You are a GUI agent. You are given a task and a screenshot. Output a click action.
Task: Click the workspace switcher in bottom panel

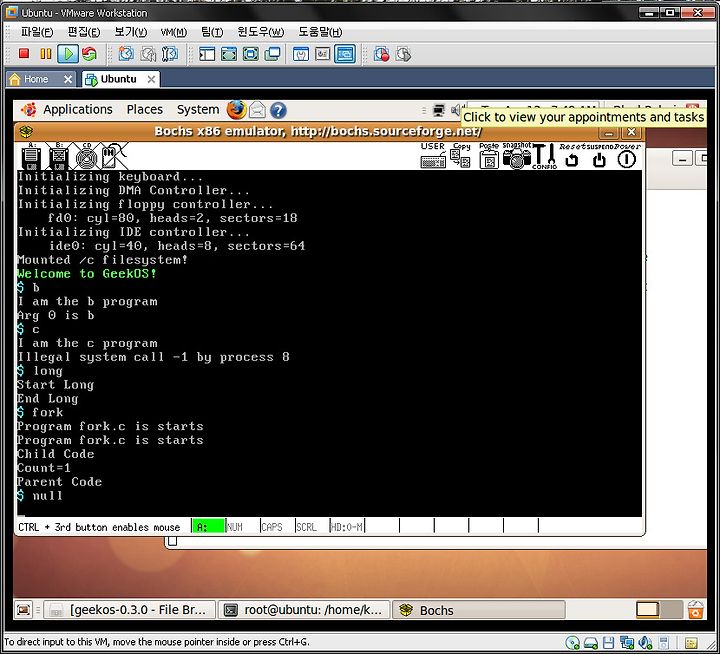pyautogui.click(x=659, y=610)
